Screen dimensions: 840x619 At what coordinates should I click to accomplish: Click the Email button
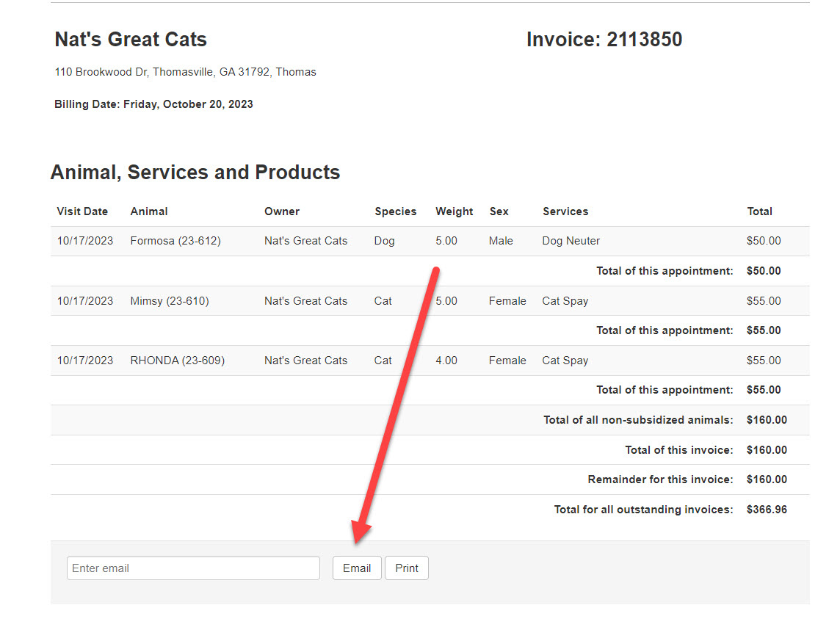coord(357,568)
